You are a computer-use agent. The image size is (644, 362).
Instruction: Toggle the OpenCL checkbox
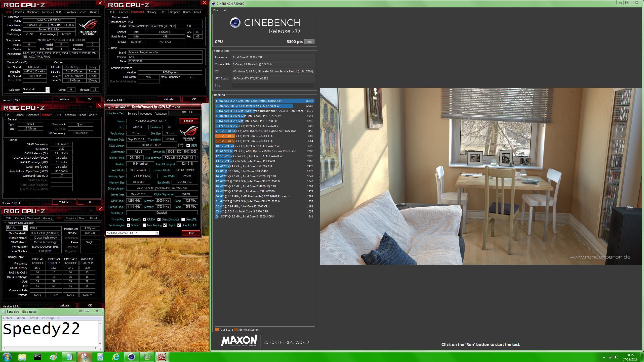tap(129, 219)
